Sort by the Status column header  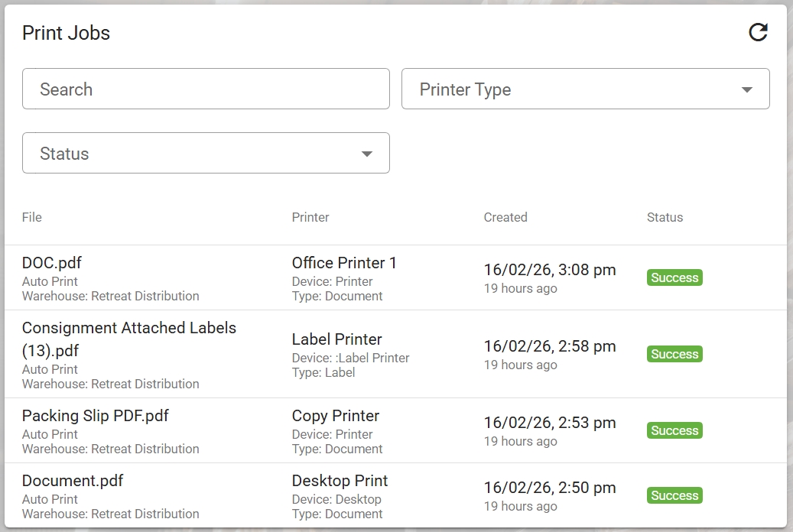click(664, 217)
